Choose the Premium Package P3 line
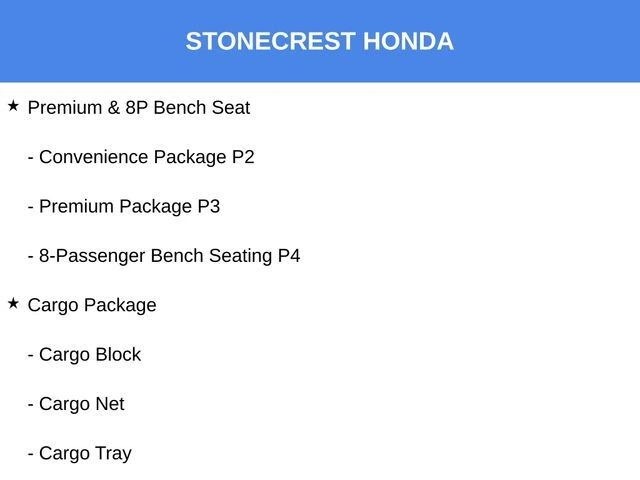The width and height of the screenshot is (640, 480). point(124,206)
